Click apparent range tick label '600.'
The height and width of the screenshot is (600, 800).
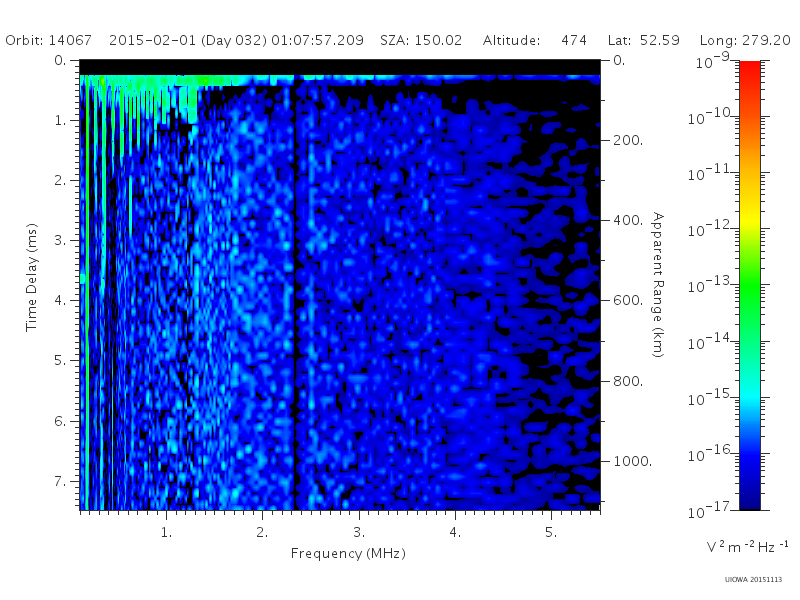point(628,301)
